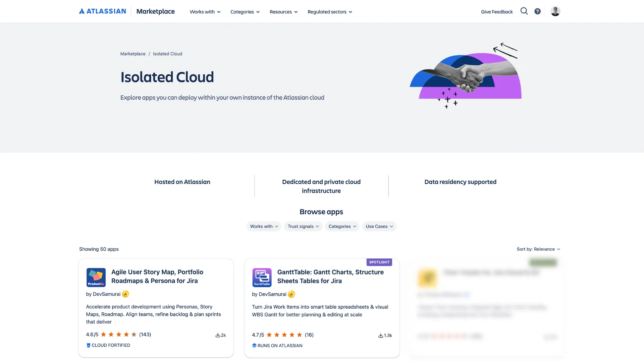The width and height of the screenshot is (644, 362).
Task: Click star rating on Agile User Story Map
Action: (x=119, y=335)
